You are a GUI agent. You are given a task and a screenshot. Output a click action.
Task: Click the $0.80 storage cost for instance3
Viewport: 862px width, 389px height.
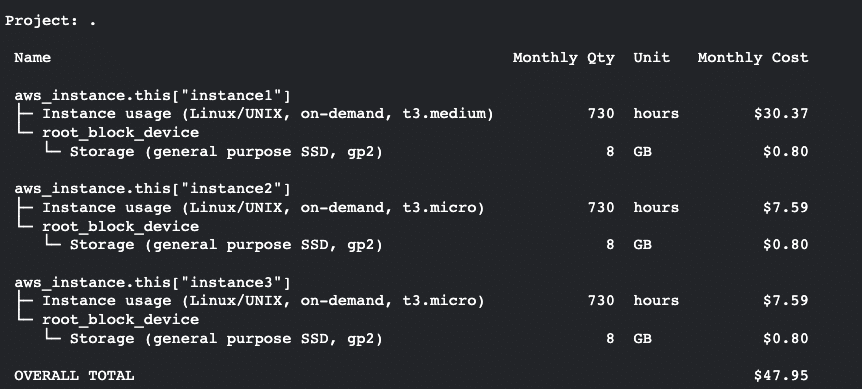(786, 338)
